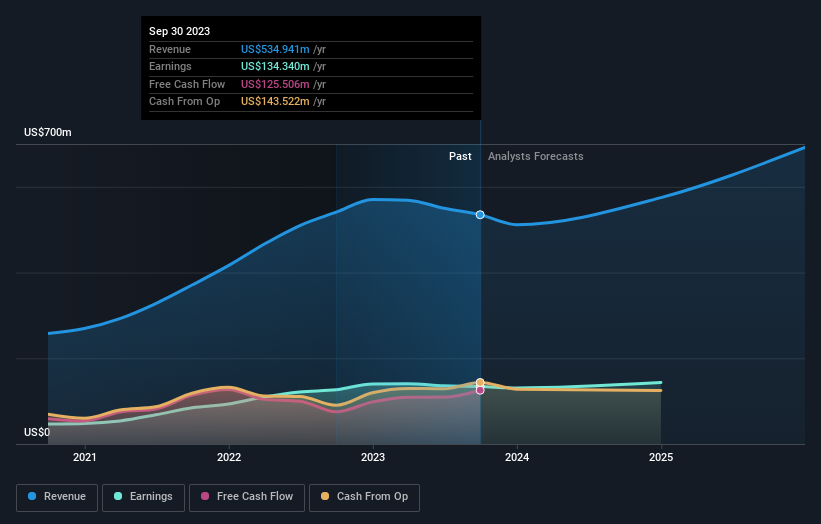Click the US$700m y-axis label
The width and height of the screenshot is (821, 524).
(48, 132)
